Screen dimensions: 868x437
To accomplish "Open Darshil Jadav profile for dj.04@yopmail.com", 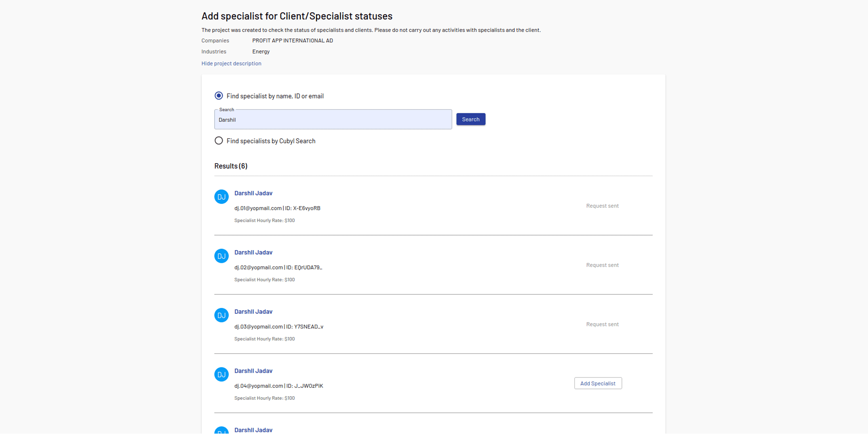I will point(253,371).
